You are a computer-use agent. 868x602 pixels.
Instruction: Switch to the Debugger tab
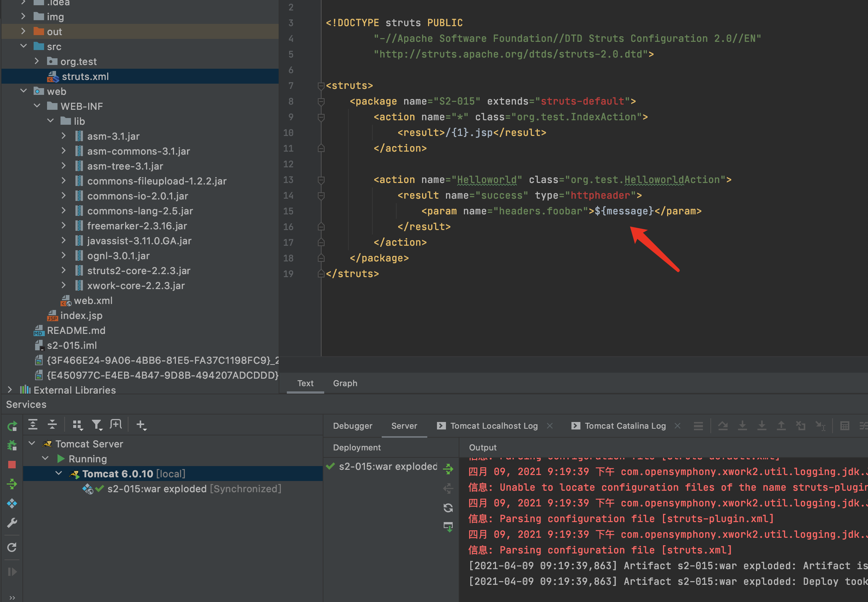point(352,426)
